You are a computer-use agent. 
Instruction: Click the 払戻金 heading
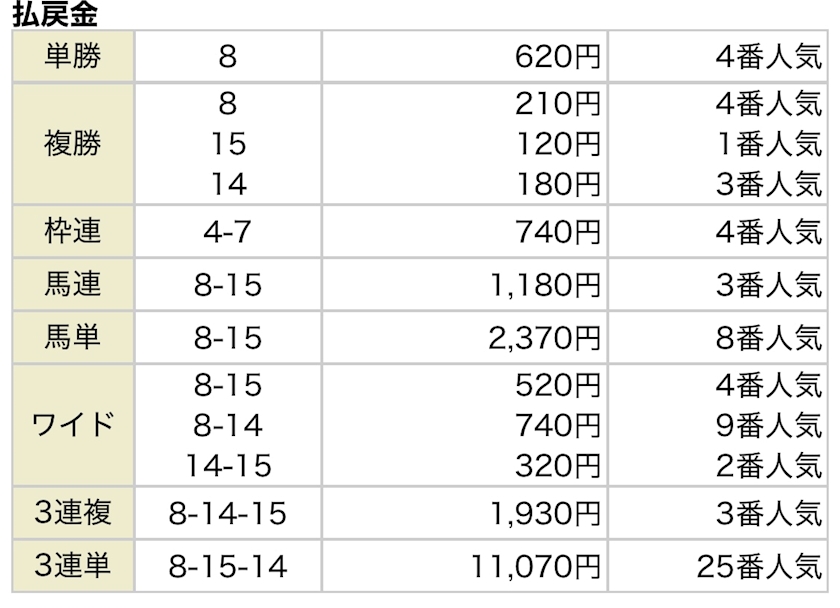coord(56,14)
